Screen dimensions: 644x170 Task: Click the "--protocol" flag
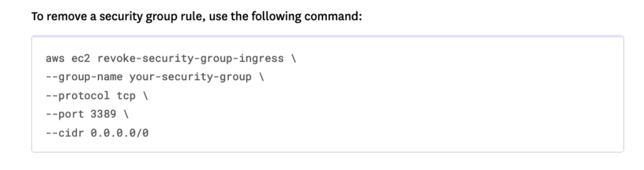[x=77, y=95]
